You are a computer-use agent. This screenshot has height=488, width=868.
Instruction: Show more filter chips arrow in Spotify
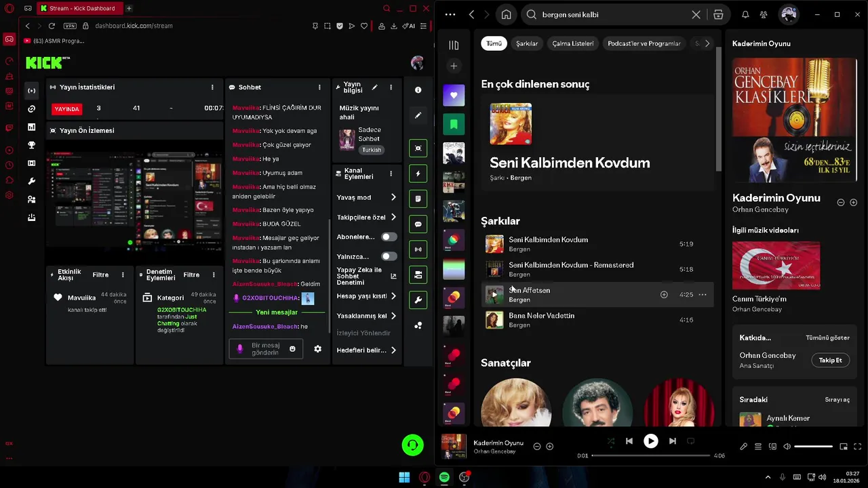pyautogui.click(x=707, y=43)
